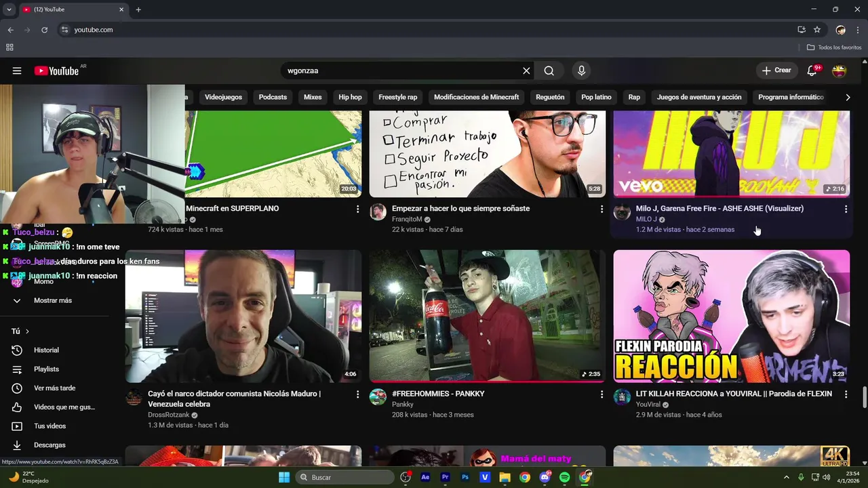Open Descargas in the sidebar
This screenshot has width=868, height=488.
click(x=50, y=445)
